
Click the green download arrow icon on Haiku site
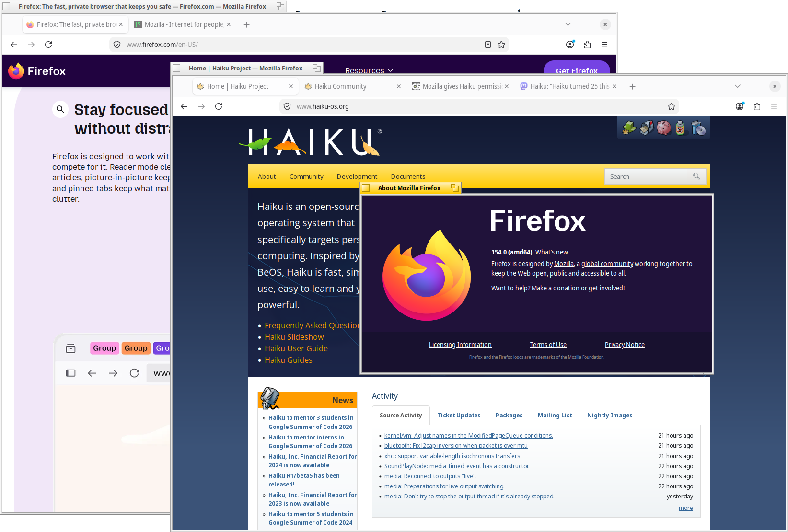[629, 128]
